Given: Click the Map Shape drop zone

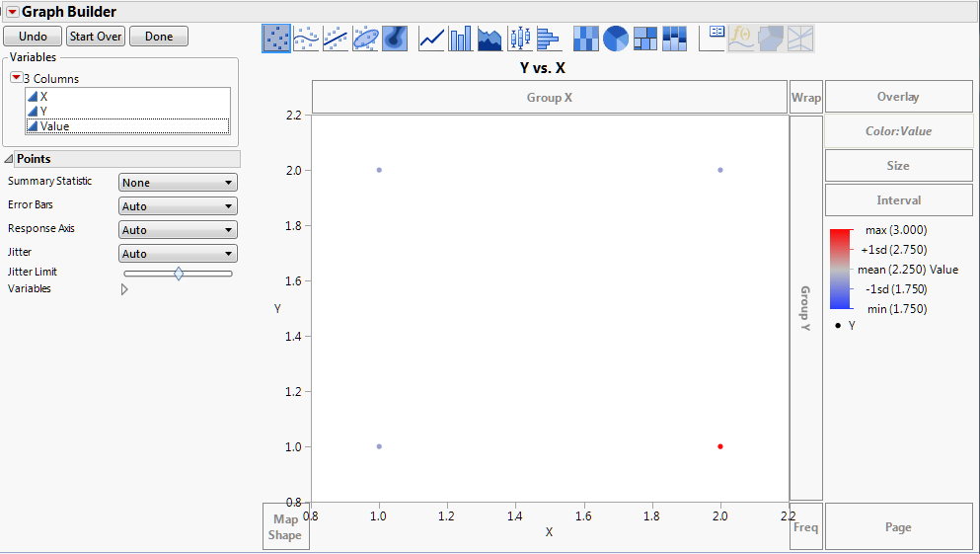Looking at the screenshot, I should click(x=285, y=526).
